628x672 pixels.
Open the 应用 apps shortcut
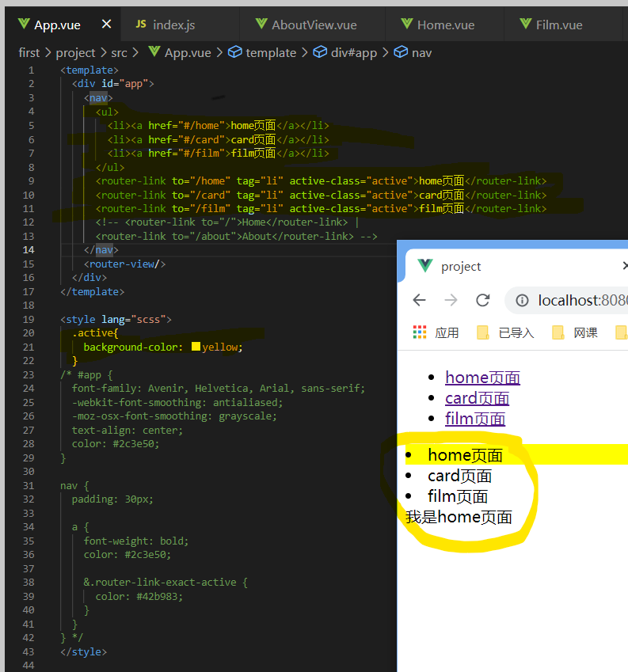(x=436, y=332)
